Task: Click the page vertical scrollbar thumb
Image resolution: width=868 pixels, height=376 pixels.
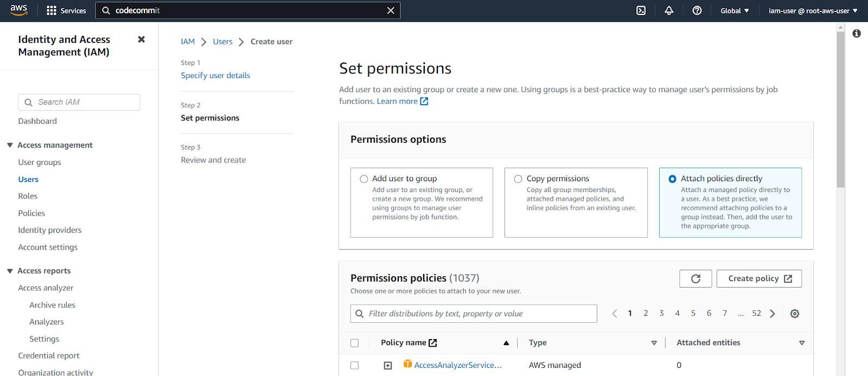Action: (x=840, y=110)
